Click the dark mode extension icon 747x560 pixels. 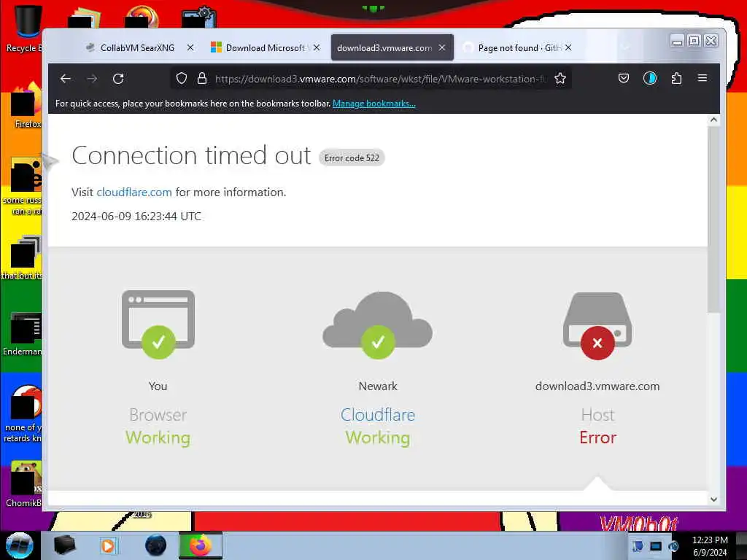(x=650, y=79)
